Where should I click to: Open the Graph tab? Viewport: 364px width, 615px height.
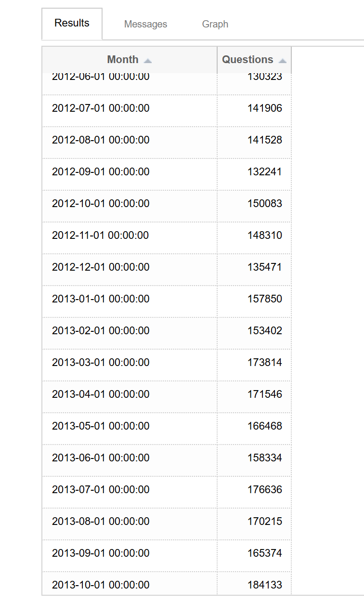point(215,24)
